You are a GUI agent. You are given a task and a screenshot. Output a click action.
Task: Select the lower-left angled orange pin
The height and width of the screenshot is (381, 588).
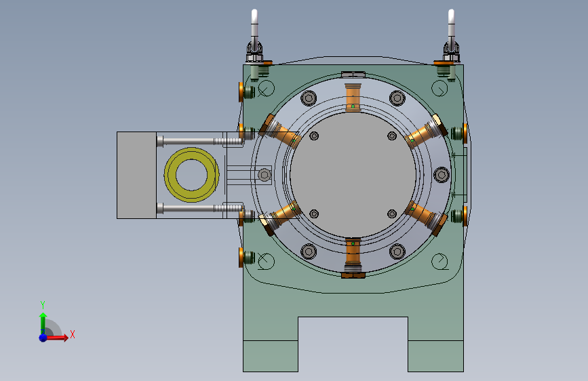coord(281,218)
